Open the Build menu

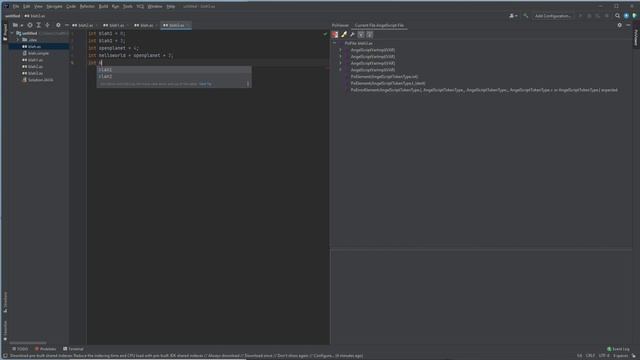(x=103, y=7)
